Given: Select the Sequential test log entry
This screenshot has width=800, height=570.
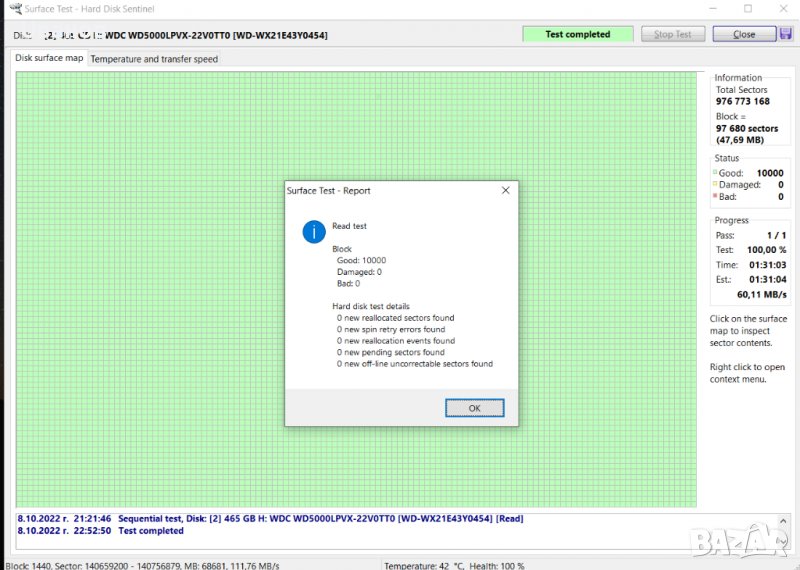Looking at the screenshot, I should pos(270,519).
